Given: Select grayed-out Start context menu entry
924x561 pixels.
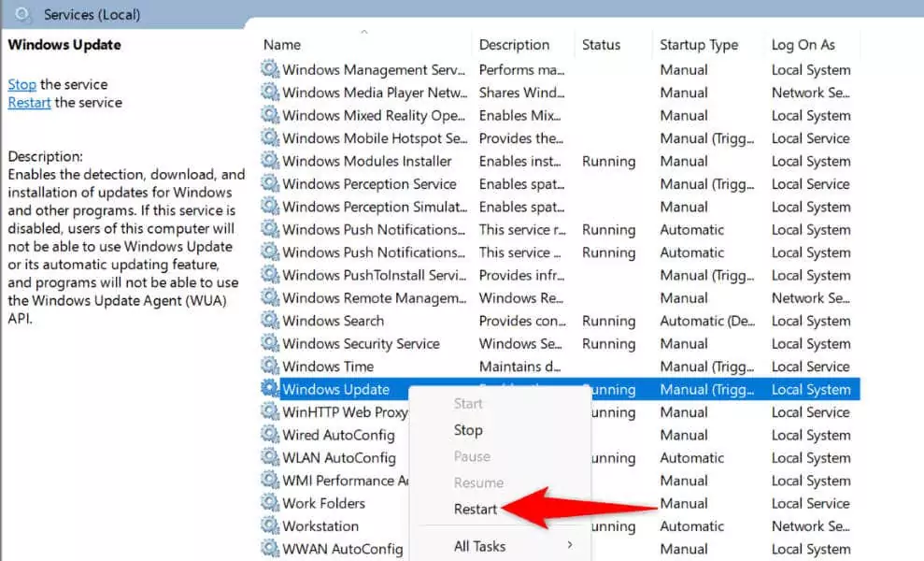Looking at the screenshot, I should pyautogui.click(x=468, y=404).
